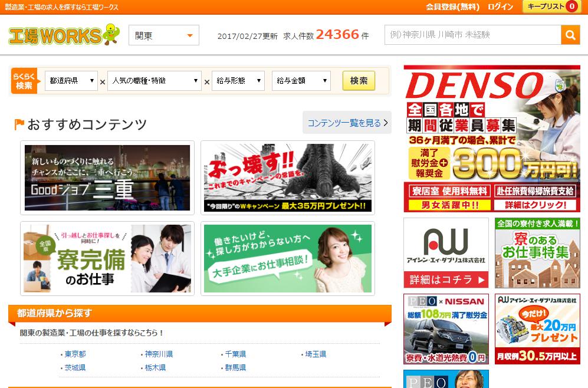The image size is (588, 388).
Task: Click the 都道府県から探す header
Action: pos(200,313)
